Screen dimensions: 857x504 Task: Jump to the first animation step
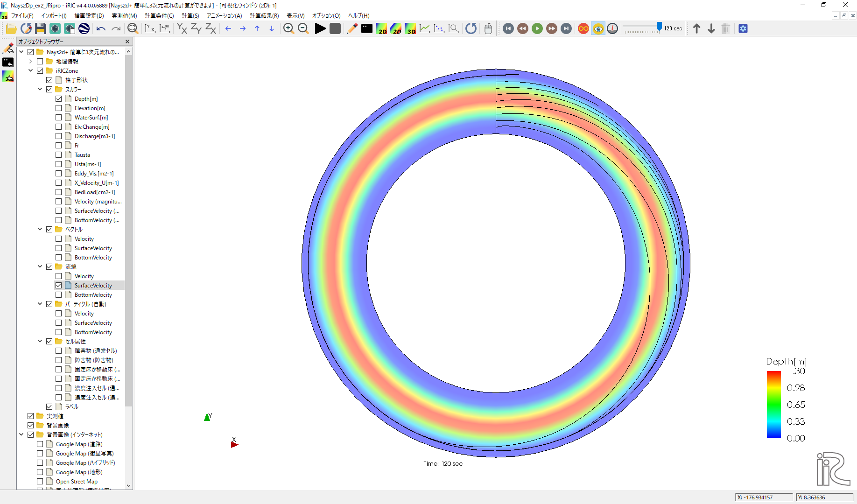(x=508, y=29)
